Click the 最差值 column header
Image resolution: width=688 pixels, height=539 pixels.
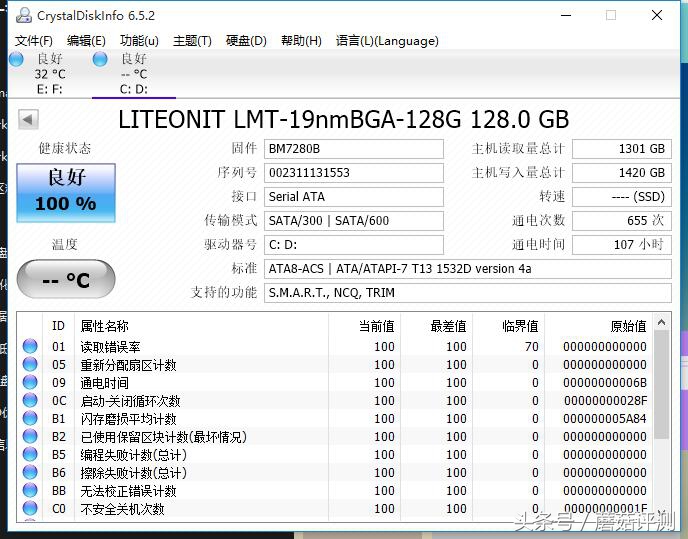click(436, 326)
